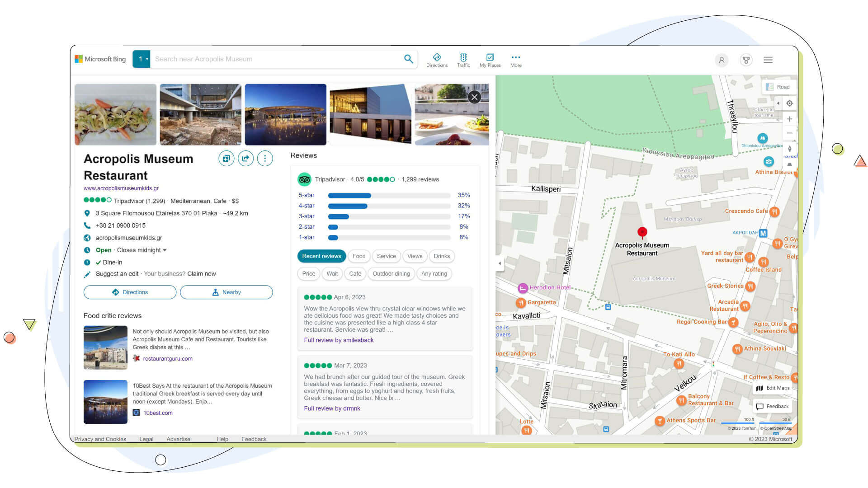868x488 pixels.
Task: Filter reviews by Wait
Action: [332, 274]
